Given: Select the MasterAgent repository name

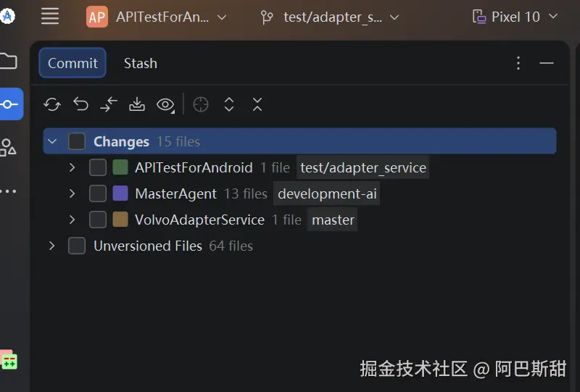Looking at the screenshot, I should pyautogui.click(x=175, y=193).
